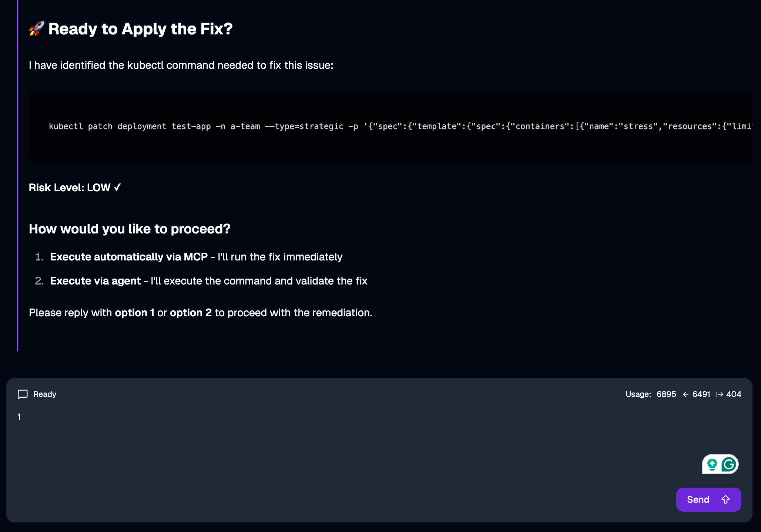The image size is (761, 532).
Task: Click the chat bubble icon beside Ready
Action: coord(23,394)
